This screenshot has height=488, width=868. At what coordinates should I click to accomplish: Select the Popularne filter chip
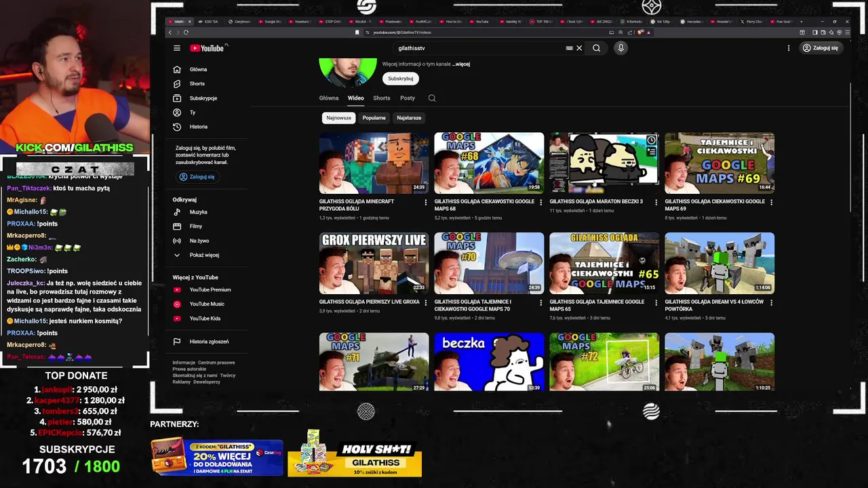(374, 118)
